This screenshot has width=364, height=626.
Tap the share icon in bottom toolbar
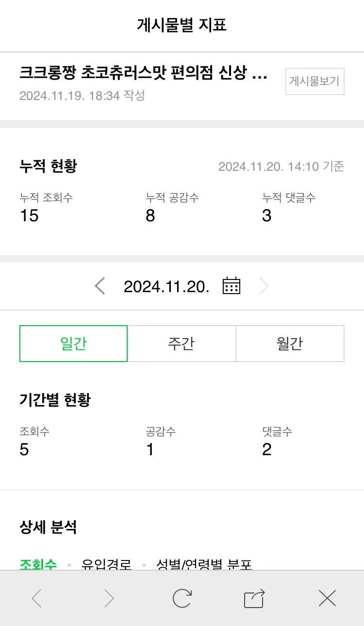point(254,598)
